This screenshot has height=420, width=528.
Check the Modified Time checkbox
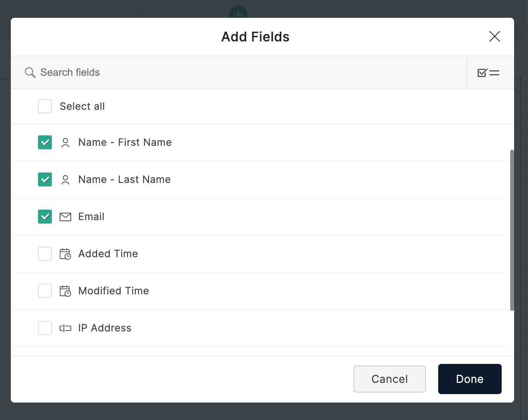[x=45, y=291]
